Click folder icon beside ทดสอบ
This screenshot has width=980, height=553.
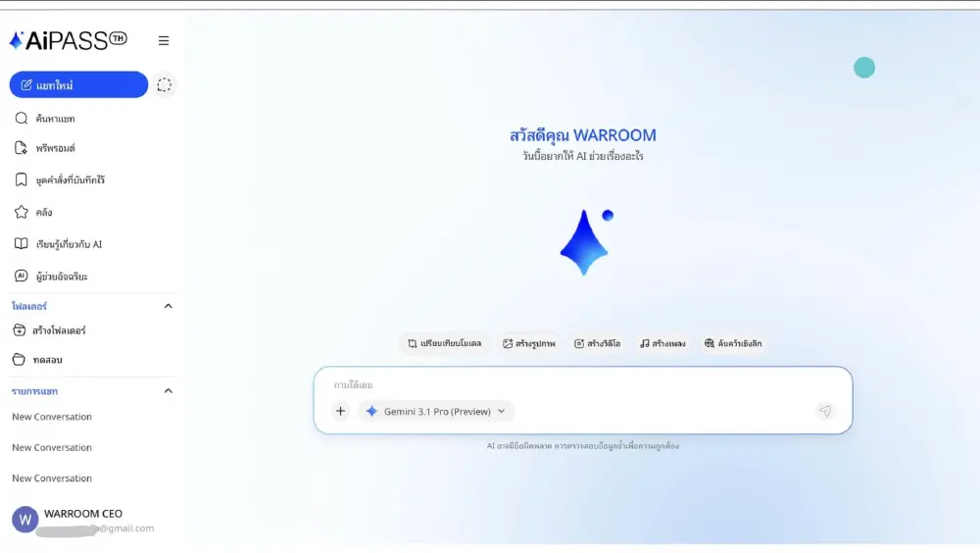(20, 360)
